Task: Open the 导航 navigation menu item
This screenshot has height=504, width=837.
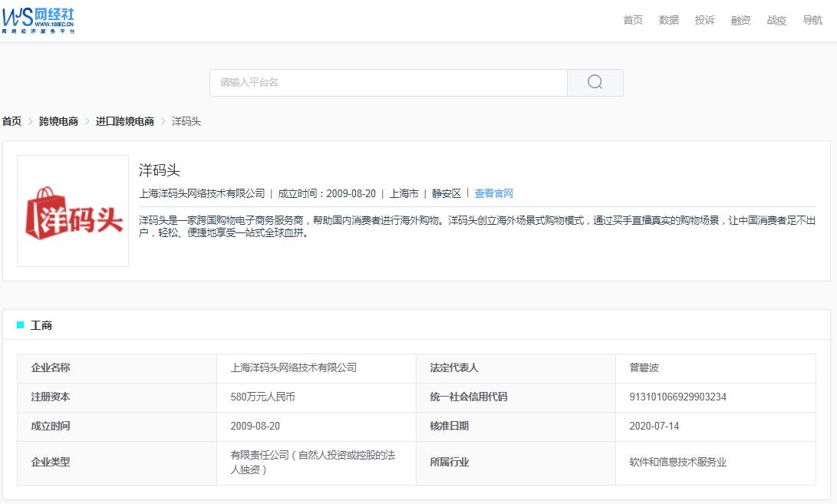Action: [812, 21]
